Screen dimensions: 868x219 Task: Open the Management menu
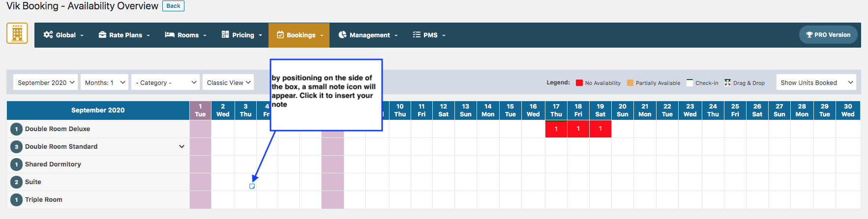368,35
